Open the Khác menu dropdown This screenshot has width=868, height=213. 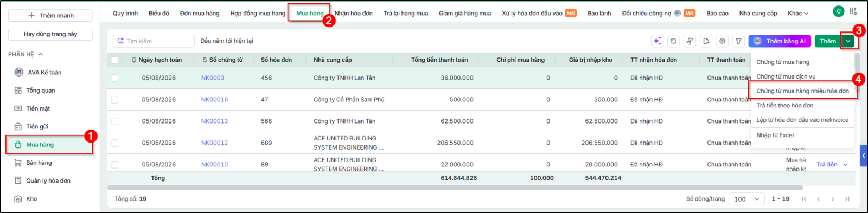coord(798,14)
